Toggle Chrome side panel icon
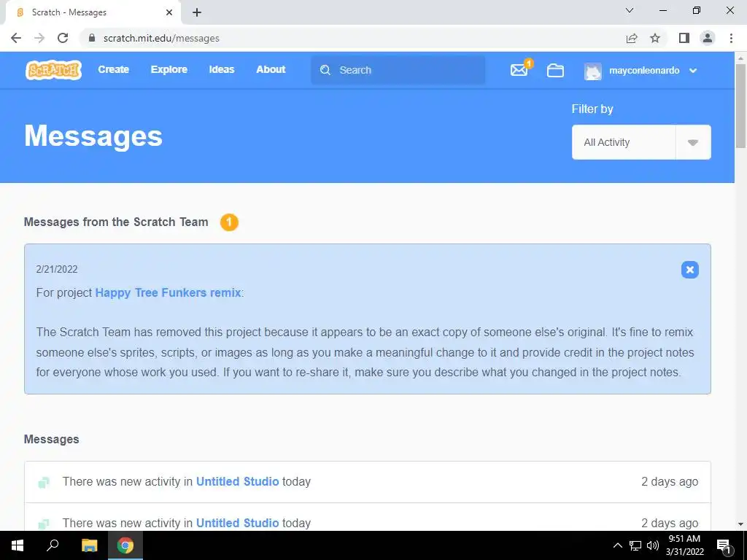The height and width of the screenshot is (560, 747). click(684, 38)
